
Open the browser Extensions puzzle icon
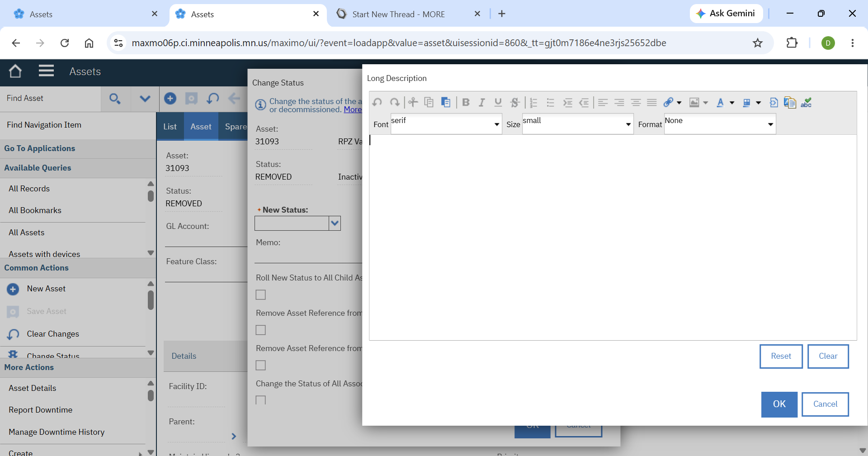(x=792, y=43)
